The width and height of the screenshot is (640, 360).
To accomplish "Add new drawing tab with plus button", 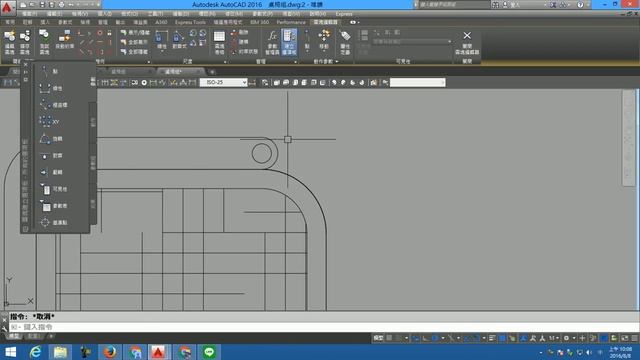I will click(212, 72).
